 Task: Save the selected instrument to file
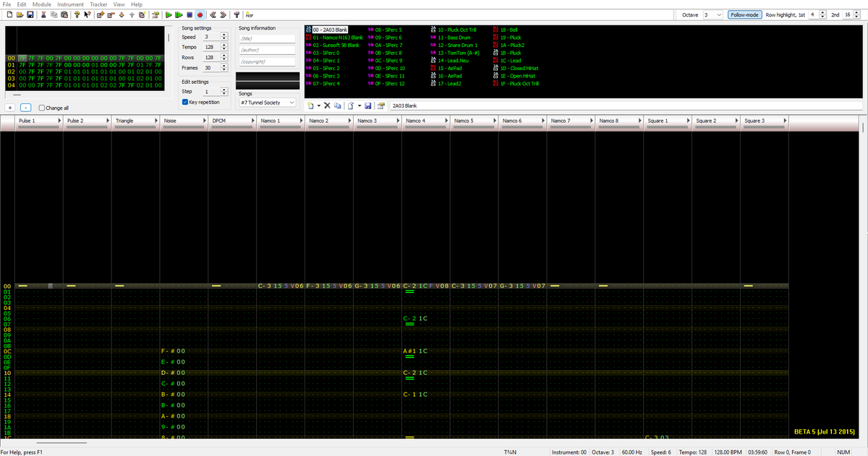(x=367, y=106)
